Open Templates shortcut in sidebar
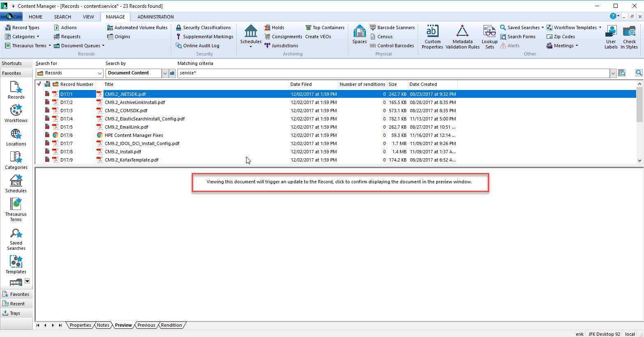 [x=16, y=265]
